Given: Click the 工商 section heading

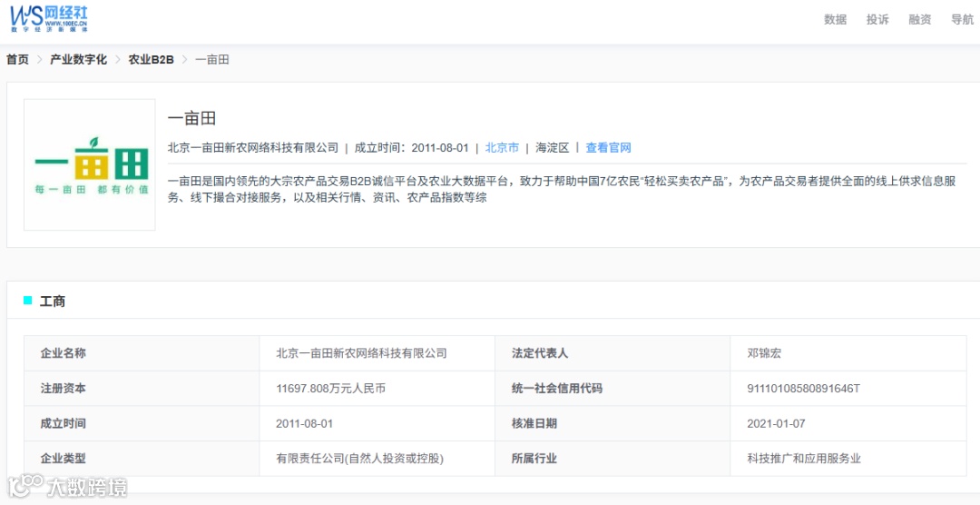Looking at the screenshot, I should [x=53, y=302].
